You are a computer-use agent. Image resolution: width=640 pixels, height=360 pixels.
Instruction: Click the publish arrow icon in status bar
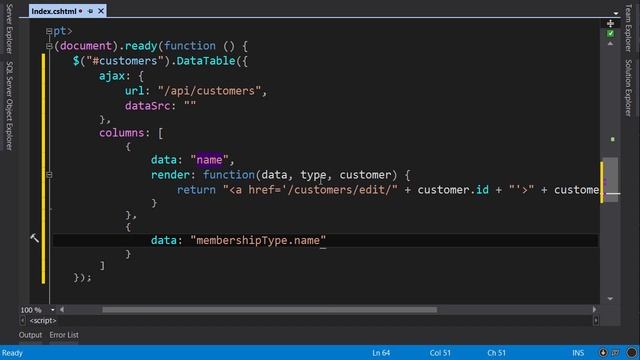click(x=603, y=353)
